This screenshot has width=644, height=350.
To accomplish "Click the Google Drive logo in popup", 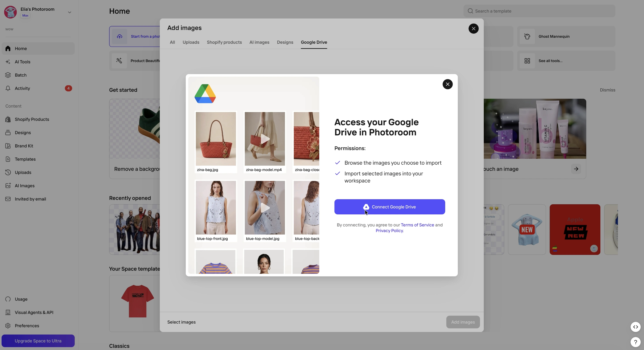I will coord(205,94).
